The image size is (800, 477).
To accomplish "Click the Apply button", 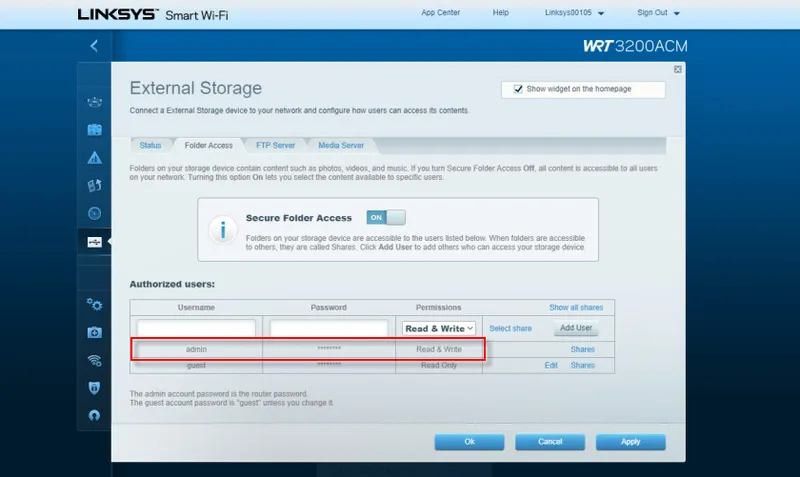I will (631, 442).
